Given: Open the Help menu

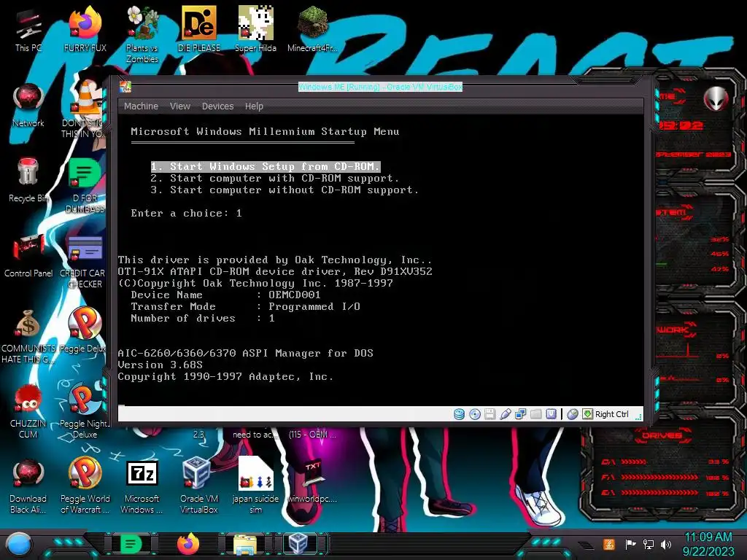Looking at the screenshot, I should point(254,106).
